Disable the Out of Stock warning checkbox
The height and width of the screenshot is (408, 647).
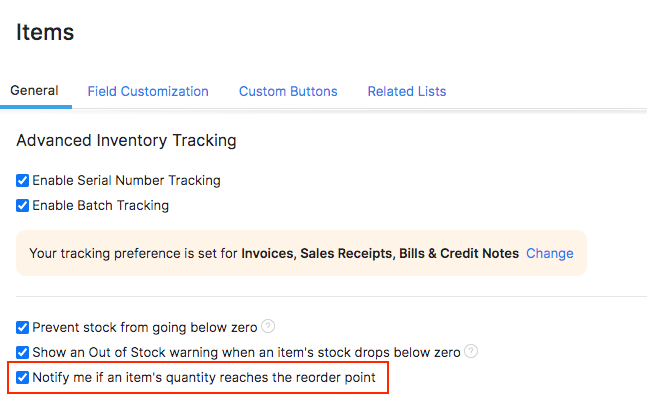tap(23, 352)
